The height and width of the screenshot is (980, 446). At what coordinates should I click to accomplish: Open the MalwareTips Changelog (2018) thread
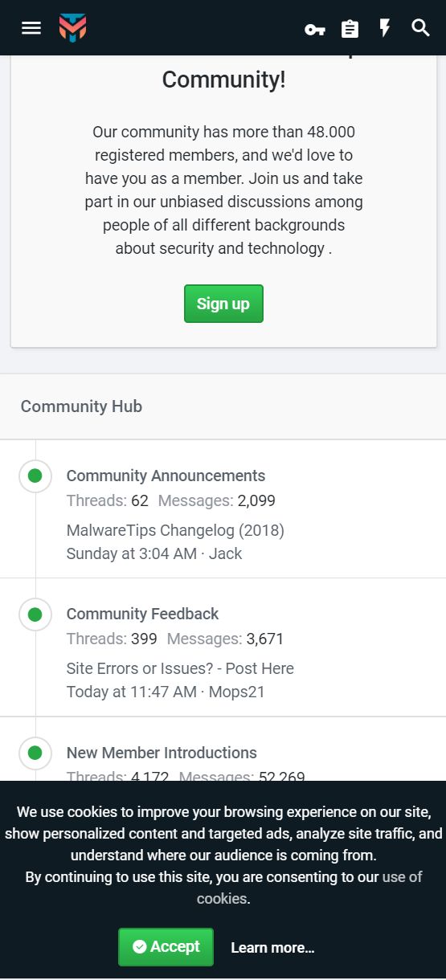pyautogui.click(x=175, y=530)
